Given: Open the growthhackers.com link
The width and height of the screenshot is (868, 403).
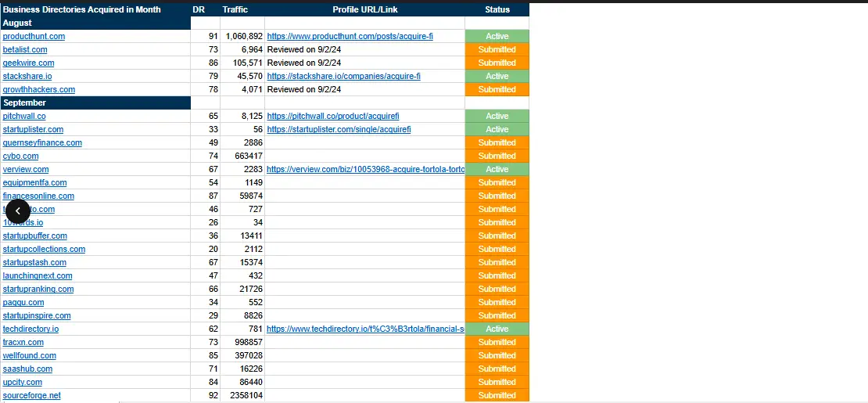Looking at the screenshot, I should [39, 89].
